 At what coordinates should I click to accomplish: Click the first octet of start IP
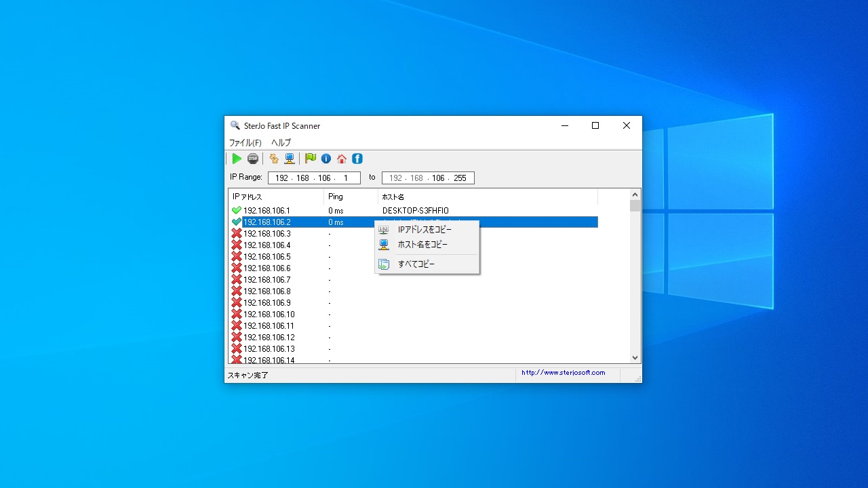282,178
